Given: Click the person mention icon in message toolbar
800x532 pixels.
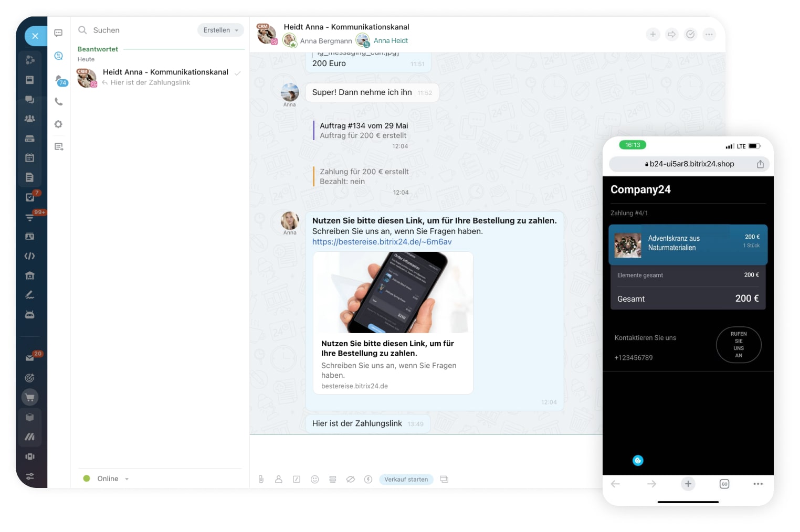Looking at the screenshot, I should (x=279, y=479).
